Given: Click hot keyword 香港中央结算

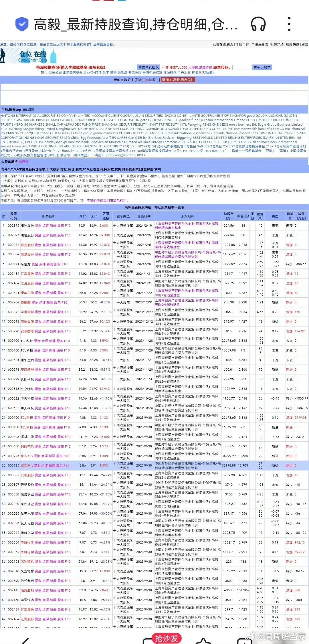Looking at the screenshot, I should (x=152, y=72).
